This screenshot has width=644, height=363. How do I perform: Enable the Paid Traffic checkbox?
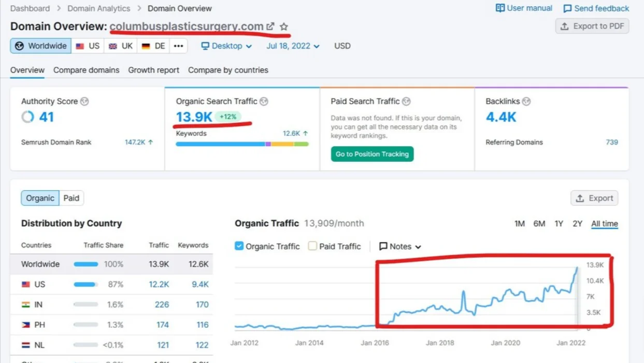pos(312,246)
